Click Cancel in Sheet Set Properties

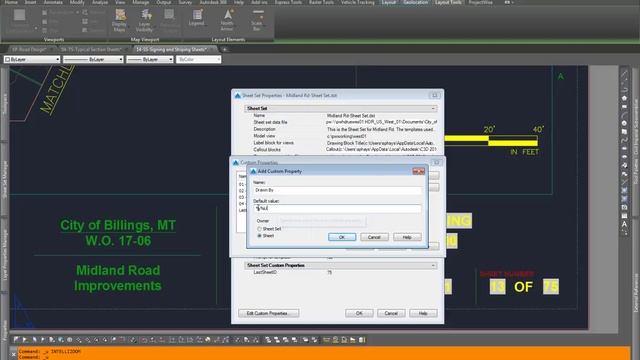[391, 313]
